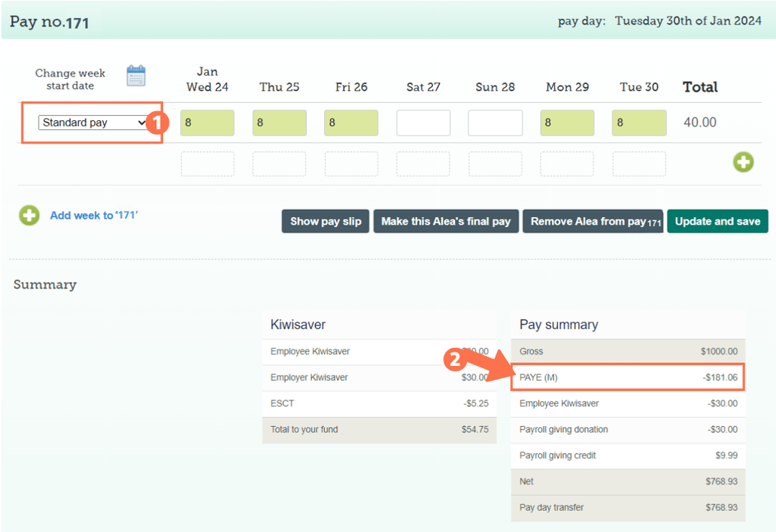Click the Tue 30 hours input showing 8

click(x=638, y=122)
